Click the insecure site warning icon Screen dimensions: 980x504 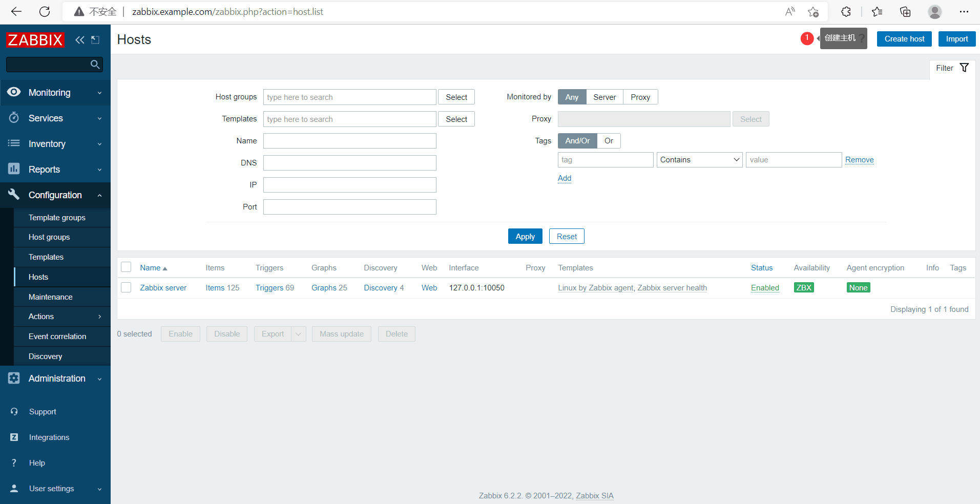coord(79,12)
